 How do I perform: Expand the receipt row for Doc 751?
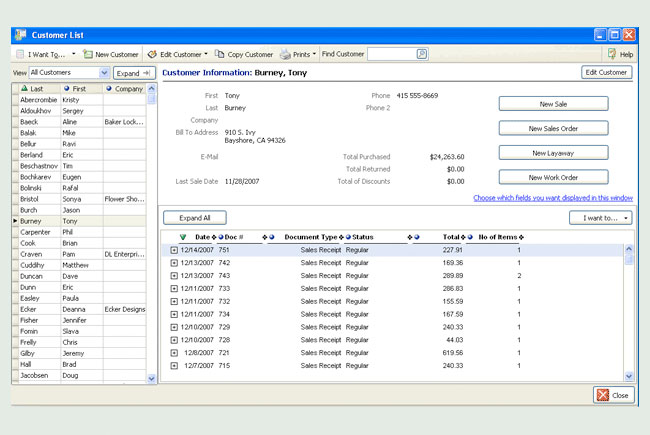(174, 250)
